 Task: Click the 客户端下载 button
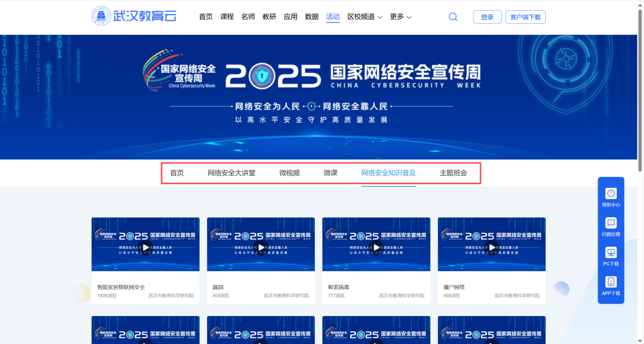525,17
